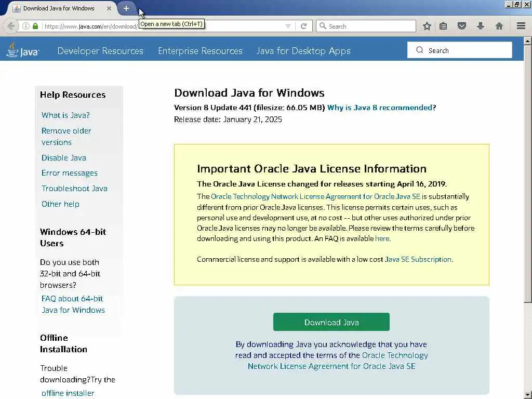Restore down the browser window
532x399 pixels.
pos(517,5)
